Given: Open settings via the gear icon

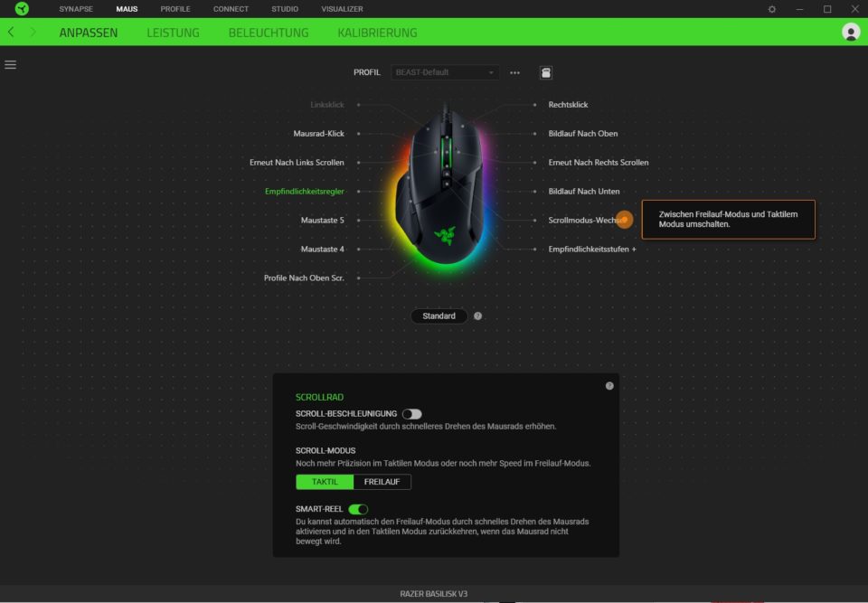Looking at the screenshot, I should (771, 9).
